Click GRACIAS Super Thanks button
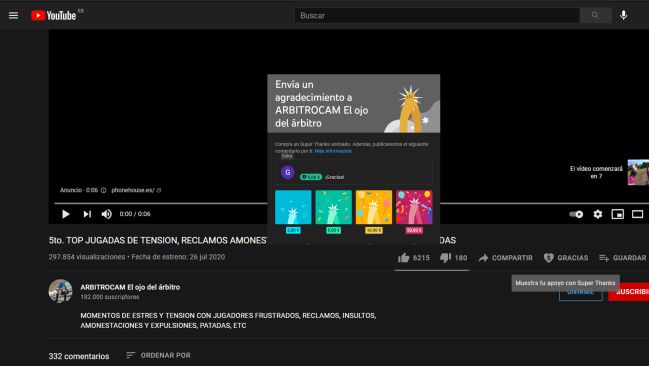649x366 pixels. pyautogui.click(x=566, y=258)
